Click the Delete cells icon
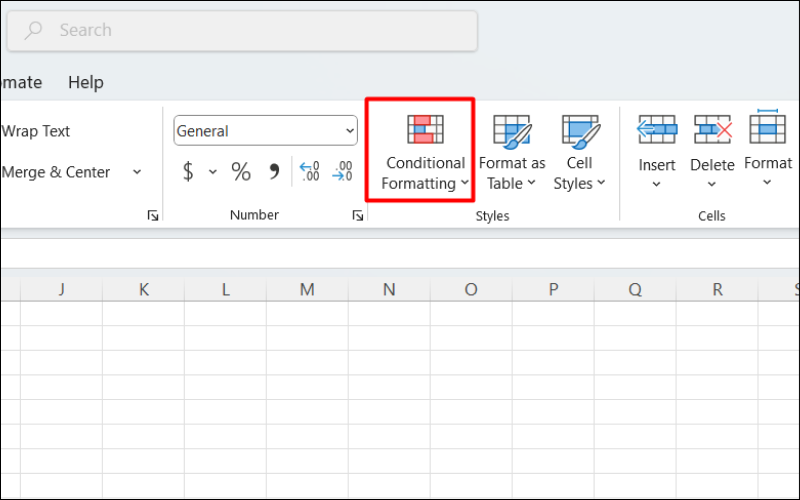 pos(713,130)
